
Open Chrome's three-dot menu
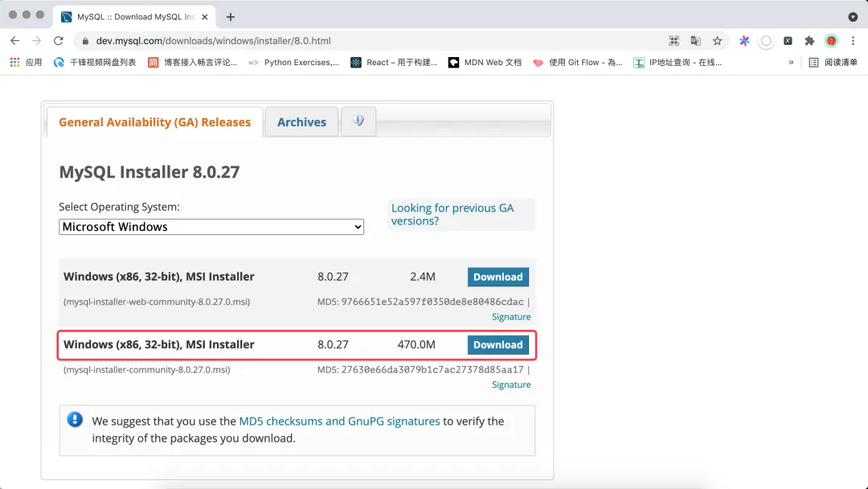click(853, 40)
